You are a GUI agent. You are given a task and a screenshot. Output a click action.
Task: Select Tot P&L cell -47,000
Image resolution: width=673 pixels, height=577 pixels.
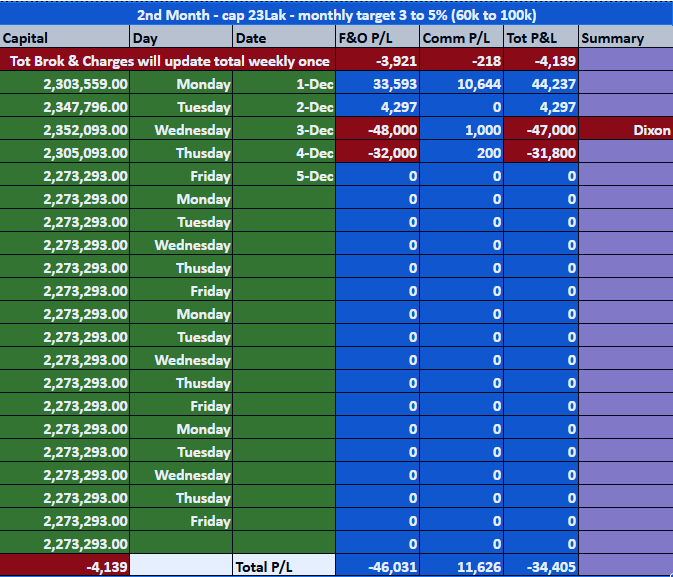(x=541, y=130)
